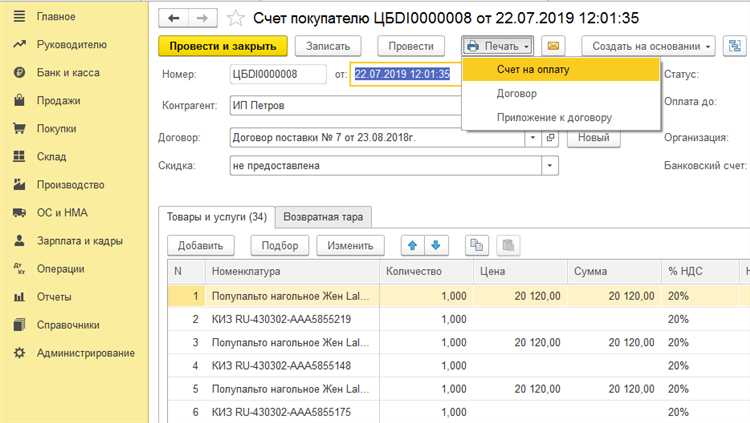Open the Склад section
750x423 pixels.
[52, 156]
